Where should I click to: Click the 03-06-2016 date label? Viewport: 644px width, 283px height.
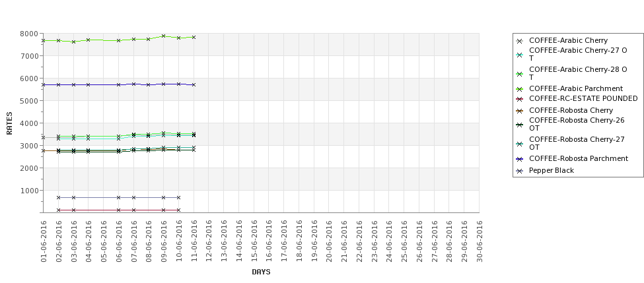pyautogui.click(x=73, y=241)
